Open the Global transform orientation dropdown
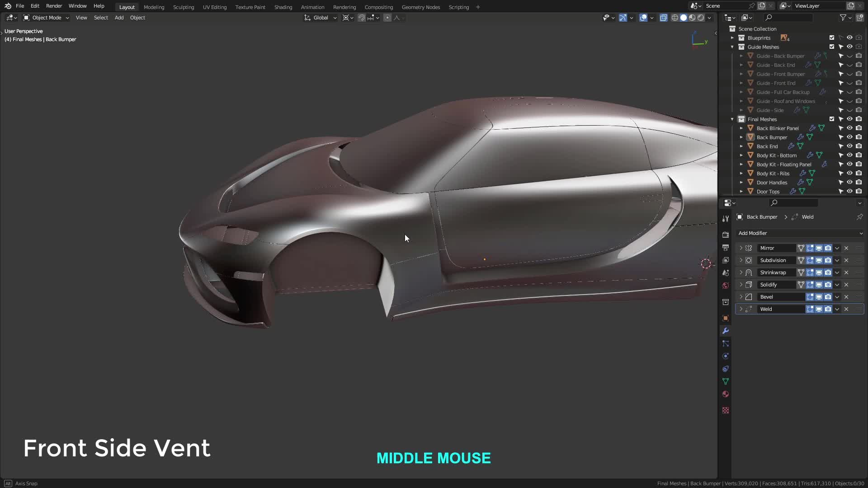The image size is (868, 488). [x=321, y=18]
